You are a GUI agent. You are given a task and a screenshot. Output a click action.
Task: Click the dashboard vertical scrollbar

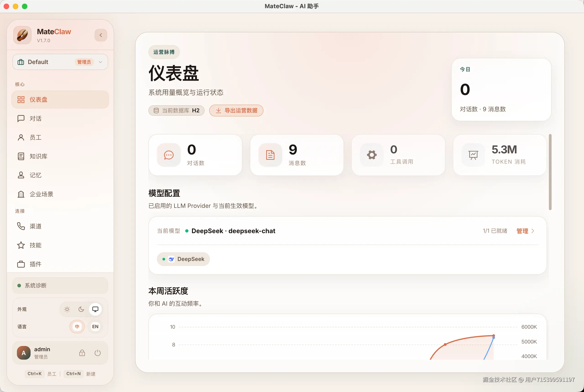click(x=550, y=172)
